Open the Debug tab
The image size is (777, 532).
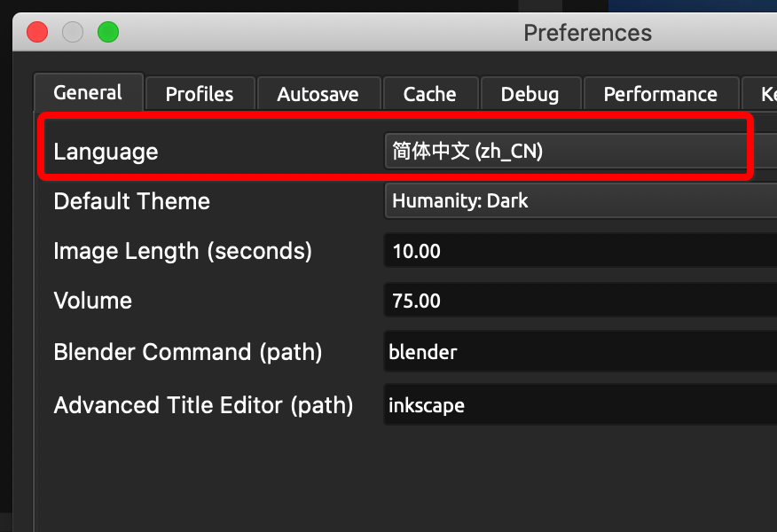[530, 94]
